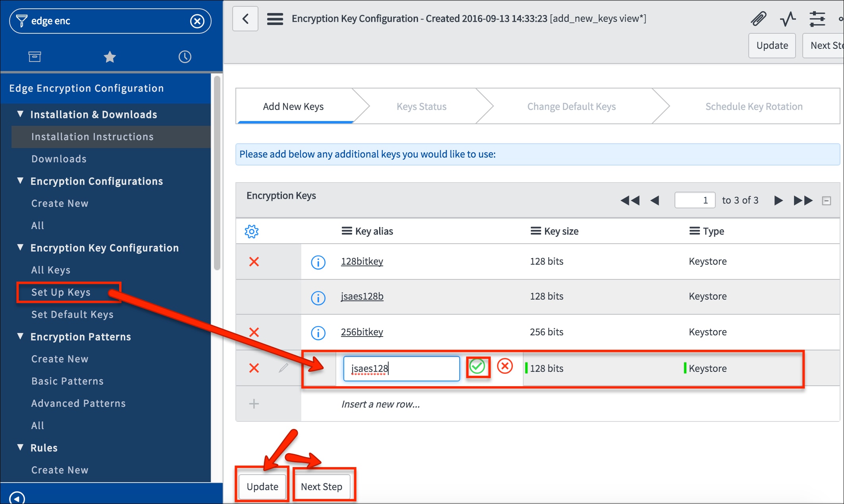Screen dimensions: 844x504
Task: Switch to the Keys Status step tab
Action: click(x=421, y=106)
